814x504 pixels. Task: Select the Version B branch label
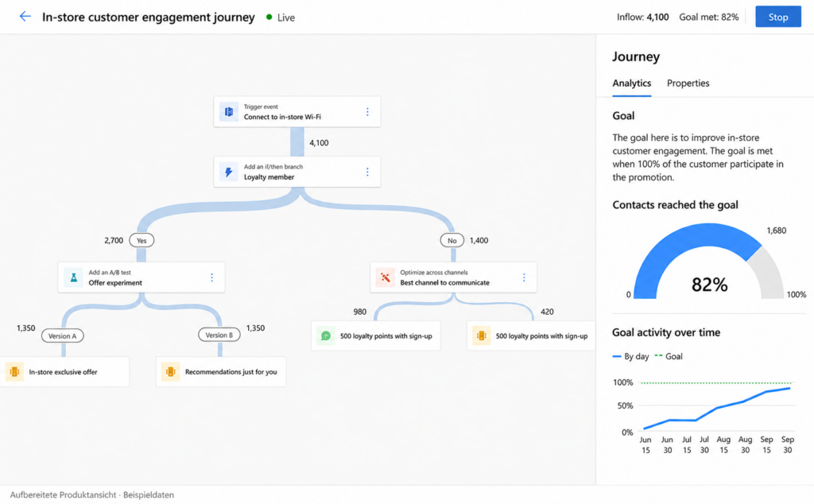pos(219,335)
